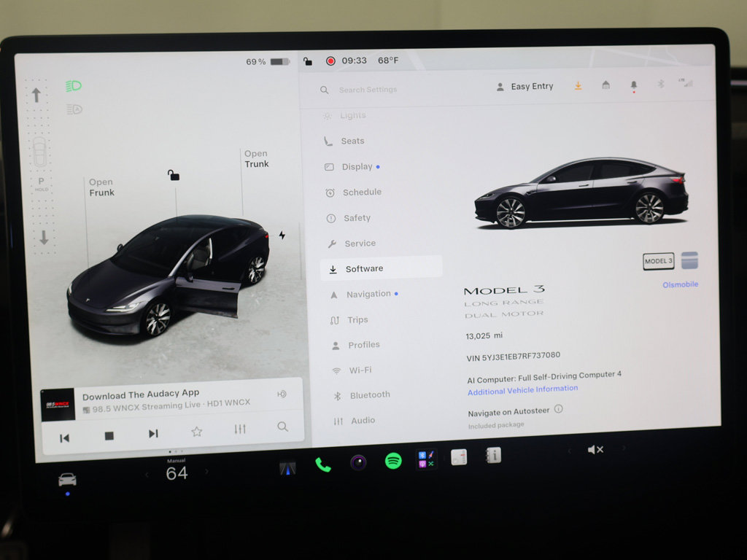Lower volume with left chevron by speaker

click(x=569, y=451)
